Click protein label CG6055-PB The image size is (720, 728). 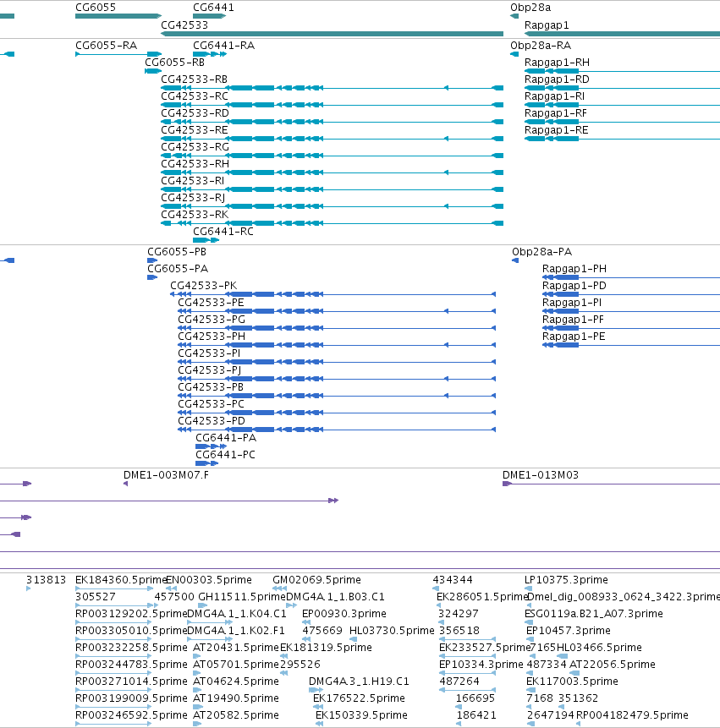point(177,252)
